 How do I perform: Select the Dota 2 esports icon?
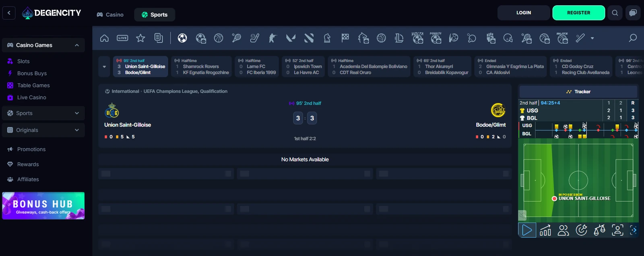(309, 38)
